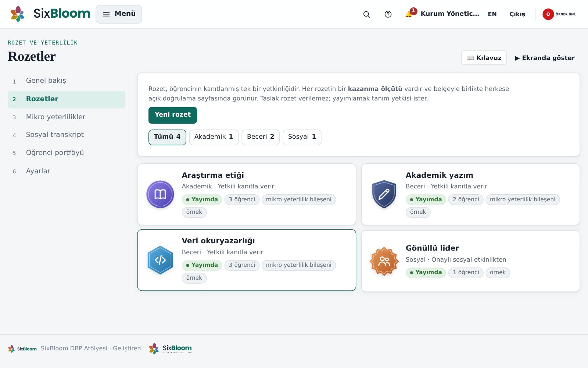Click the small SixBloom logo in footer
The image size is (588, 368).
[22, 348]
